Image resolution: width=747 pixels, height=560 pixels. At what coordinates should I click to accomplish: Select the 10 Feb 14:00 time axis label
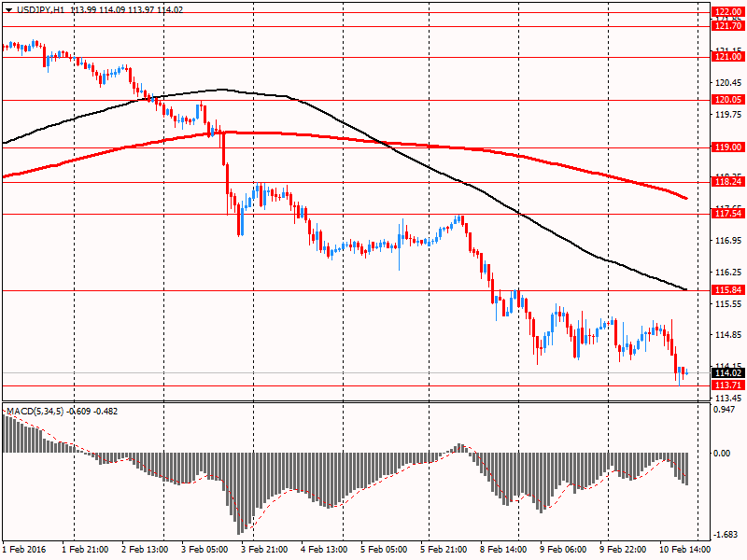pos(685,550)
